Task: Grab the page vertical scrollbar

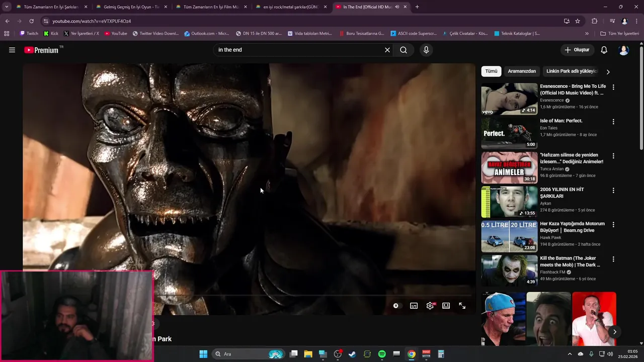Action: tap(641, 98)
